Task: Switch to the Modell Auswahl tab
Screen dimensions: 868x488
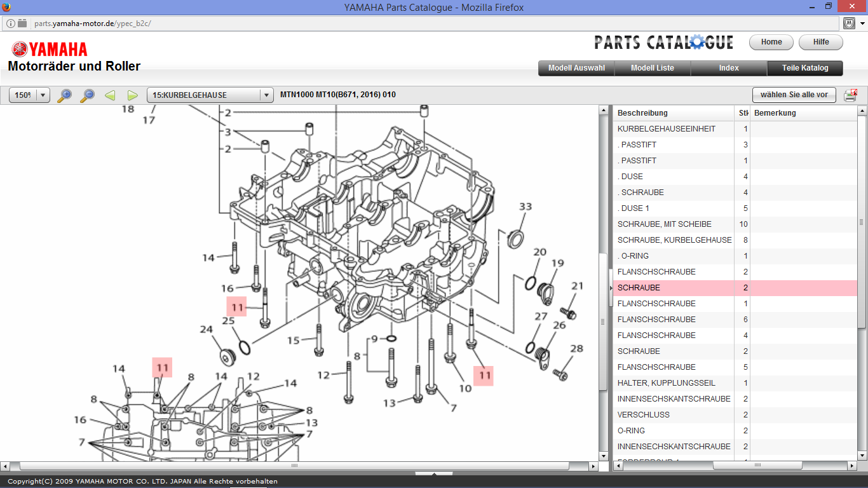Action: click(x=576, y=68)
